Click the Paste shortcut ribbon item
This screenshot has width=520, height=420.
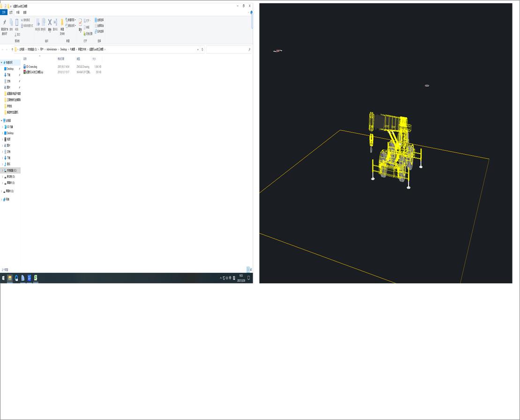(x=27, y=26)
